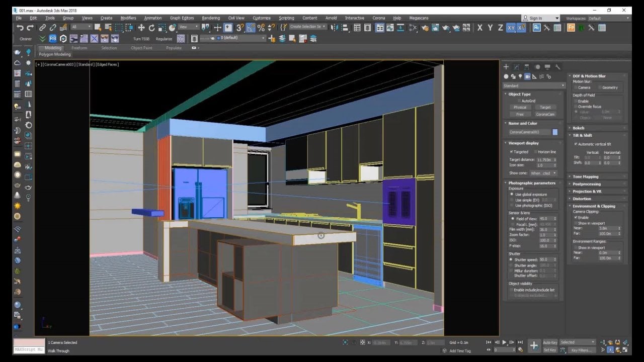644x362 pixels.
Task: Restrict transform to X axis
Action: point(479,28)
